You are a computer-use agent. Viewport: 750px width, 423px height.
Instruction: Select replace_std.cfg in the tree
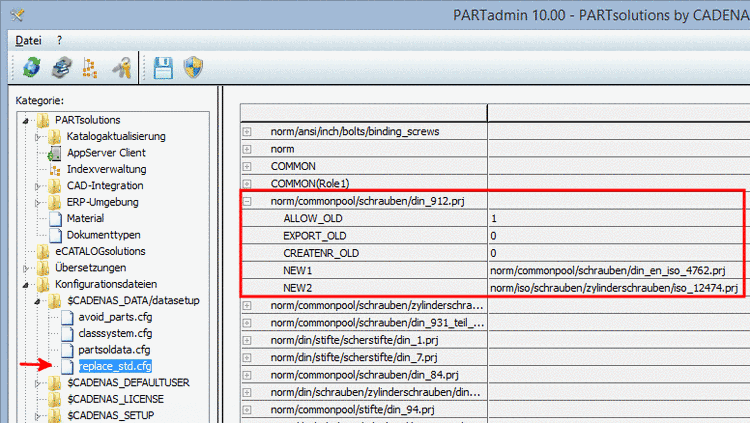115,366
